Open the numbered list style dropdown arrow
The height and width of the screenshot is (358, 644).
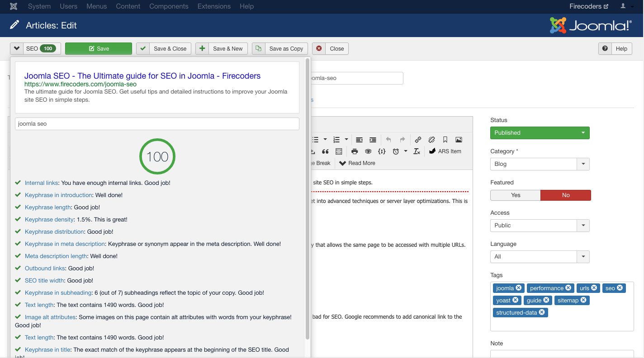346,140
